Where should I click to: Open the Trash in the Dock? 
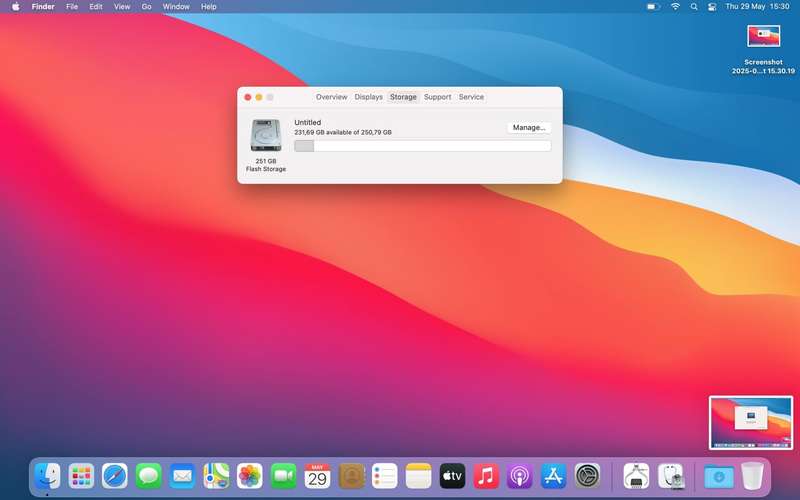tap(752, 476)
